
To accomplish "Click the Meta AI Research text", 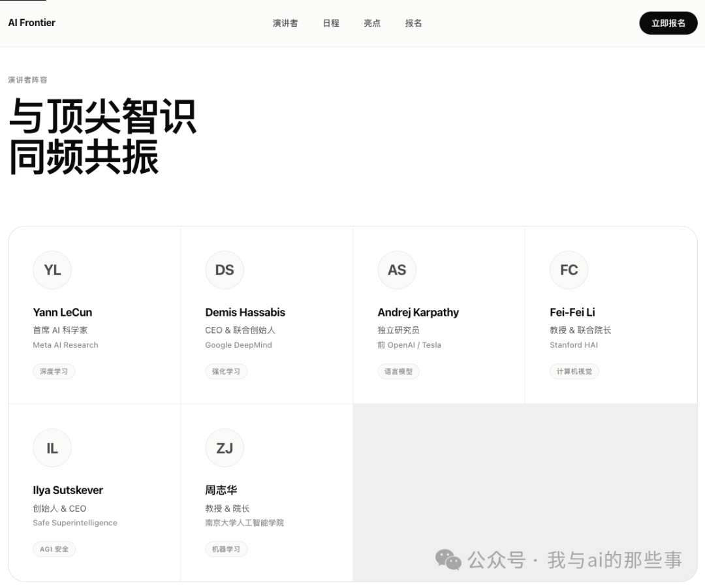I will 66,345.
